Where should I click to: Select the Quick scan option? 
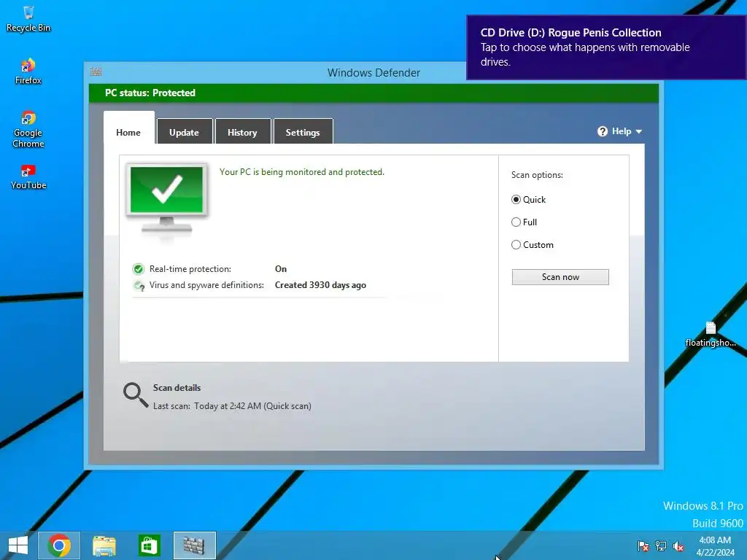[x=528, y=200]
